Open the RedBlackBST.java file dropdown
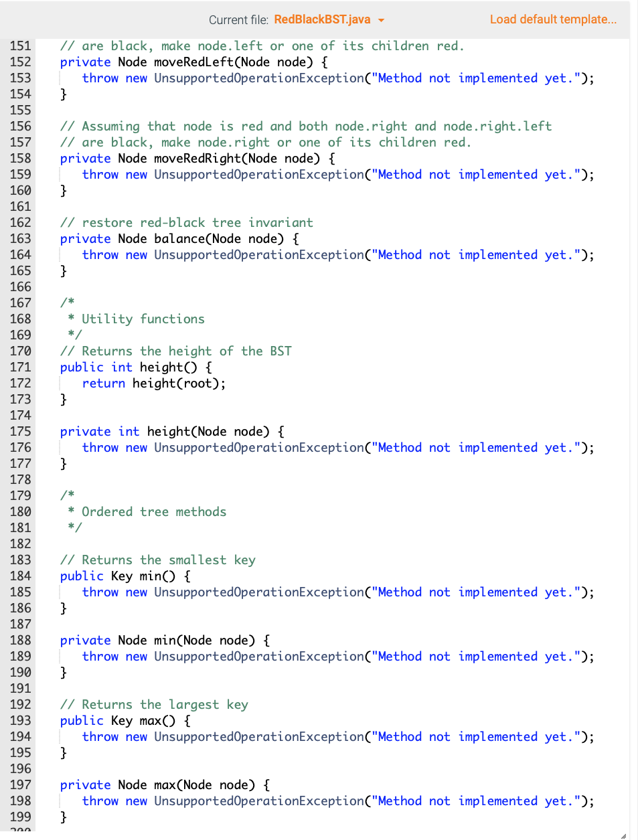 point(329,19)
